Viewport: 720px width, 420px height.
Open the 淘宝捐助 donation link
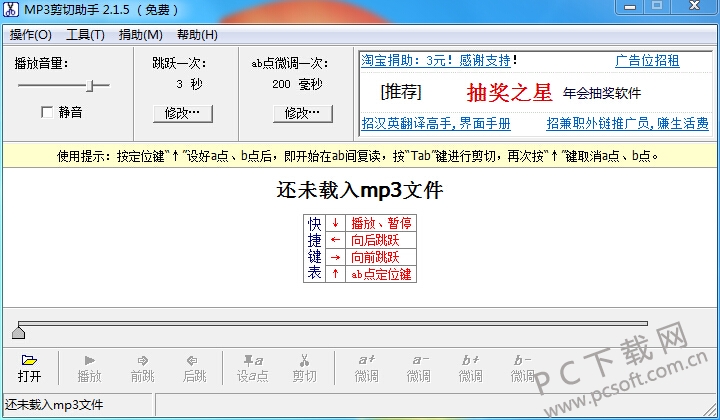[x=436, y=61]
